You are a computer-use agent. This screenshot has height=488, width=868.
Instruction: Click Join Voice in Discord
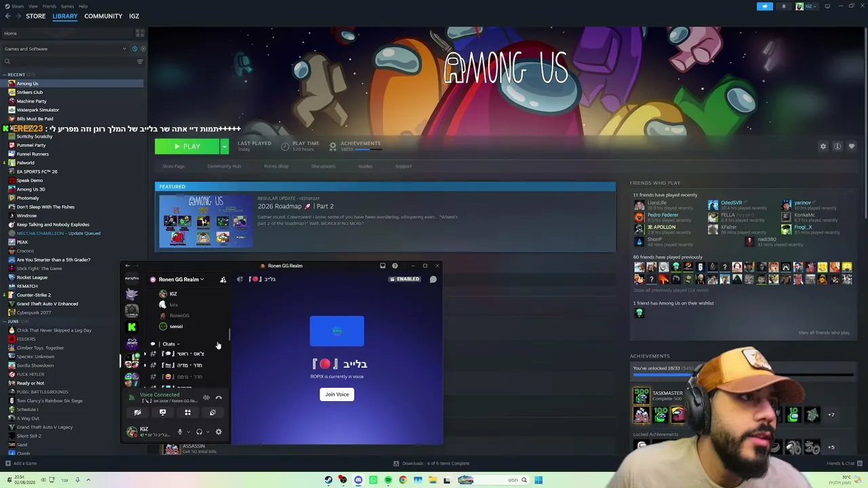[x=337, y=394]
